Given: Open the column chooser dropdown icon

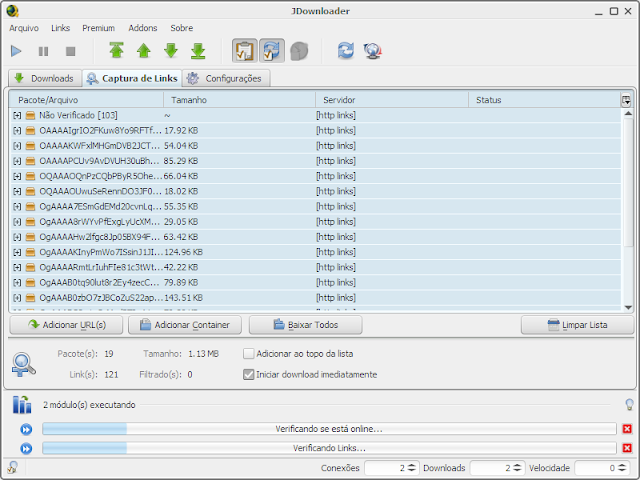Looking at the screenshot, I should point(626,100).
